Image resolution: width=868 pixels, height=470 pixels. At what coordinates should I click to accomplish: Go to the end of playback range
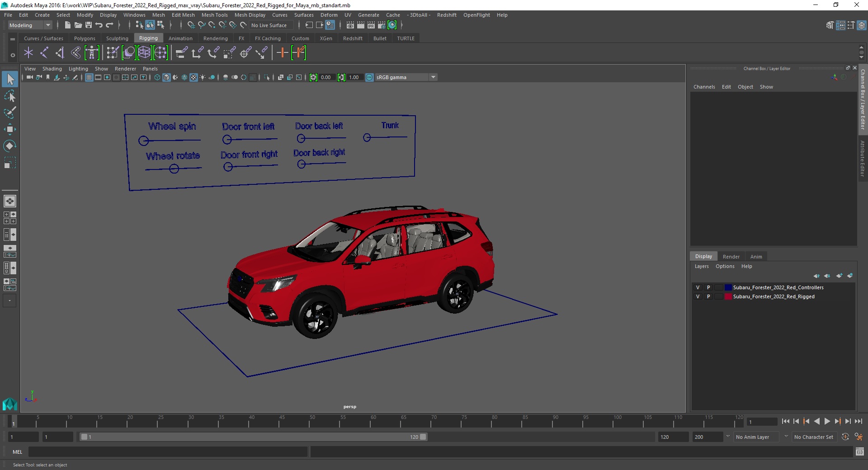(x=858, y=421)
